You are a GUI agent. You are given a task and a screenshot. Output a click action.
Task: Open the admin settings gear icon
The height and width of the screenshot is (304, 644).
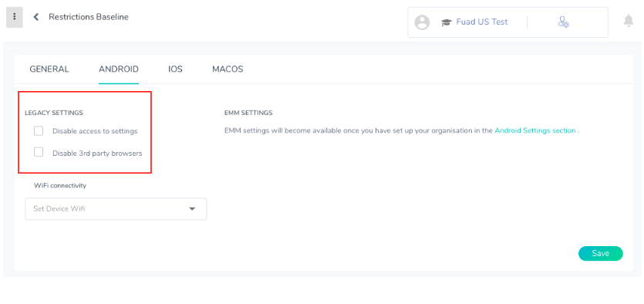pyautogui.click(x=563, y=22)
